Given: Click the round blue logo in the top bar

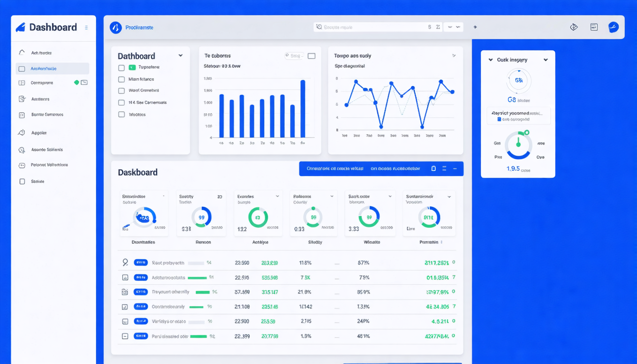Looking at the screenshot, I should pyautogui.click(x=116, y=27).
